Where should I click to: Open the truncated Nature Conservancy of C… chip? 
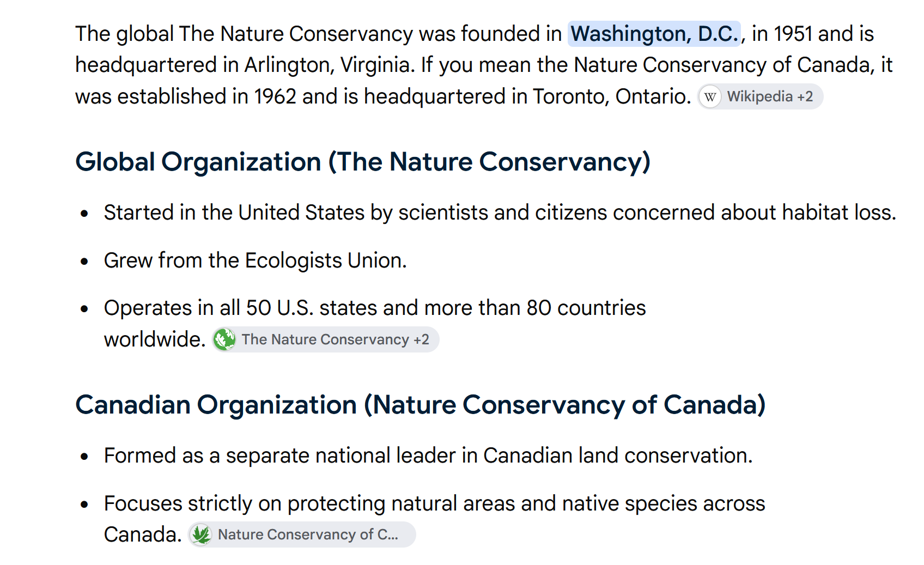click(x=302, y=534)
